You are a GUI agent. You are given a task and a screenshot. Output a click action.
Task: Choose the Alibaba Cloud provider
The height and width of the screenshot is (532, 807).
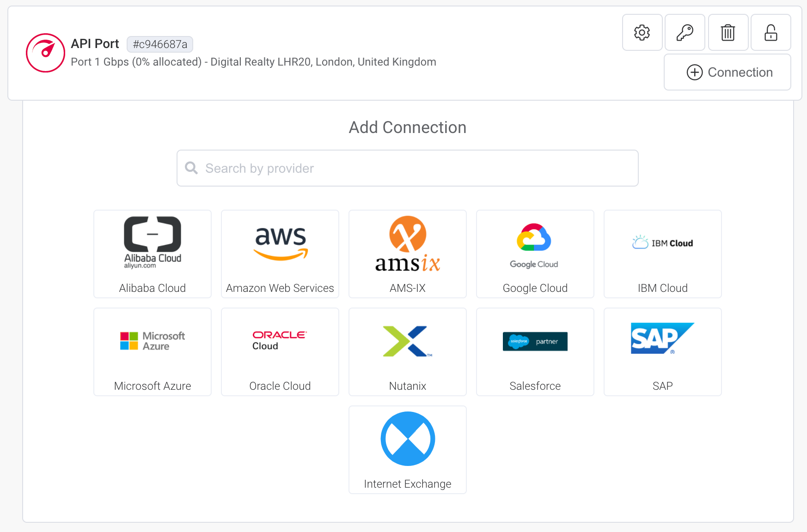click(152, 254)
